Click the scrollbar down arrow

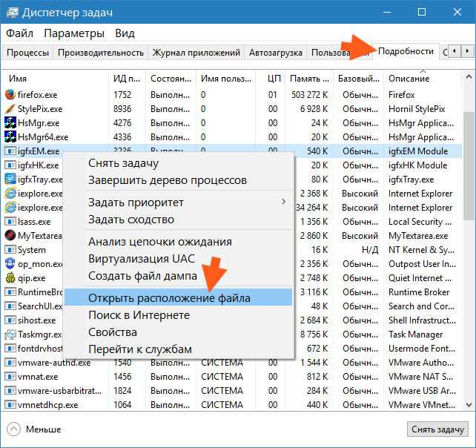click(469, 405)
